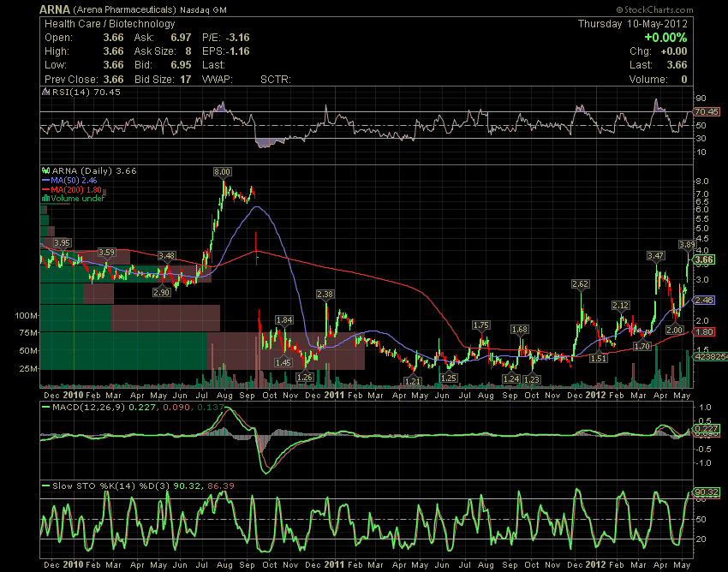The image size is (728, 572).
Task: Click the green "+0.00%" percent change
Action: pyautogui.click(x=665, y=38)
